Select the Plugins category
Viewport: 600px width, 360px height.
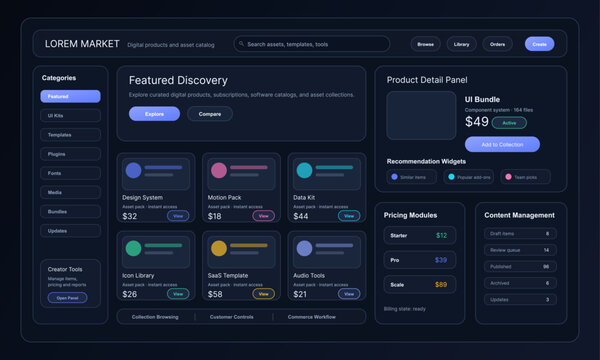pyautogui.click(x=70, y=154)
